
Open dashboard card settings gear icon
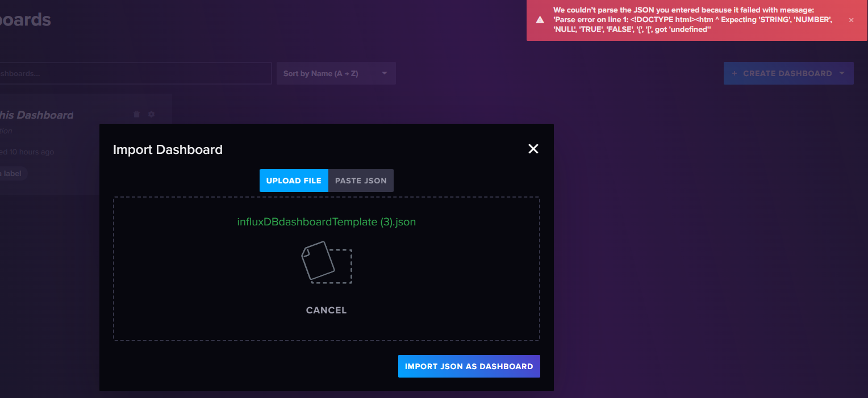(x=151, y=115)
